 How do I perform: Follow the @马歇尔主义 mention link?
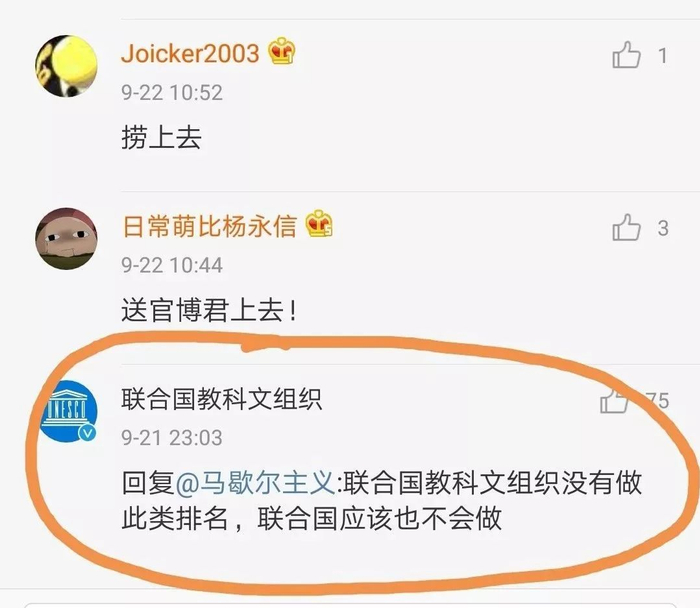(255, 483)
